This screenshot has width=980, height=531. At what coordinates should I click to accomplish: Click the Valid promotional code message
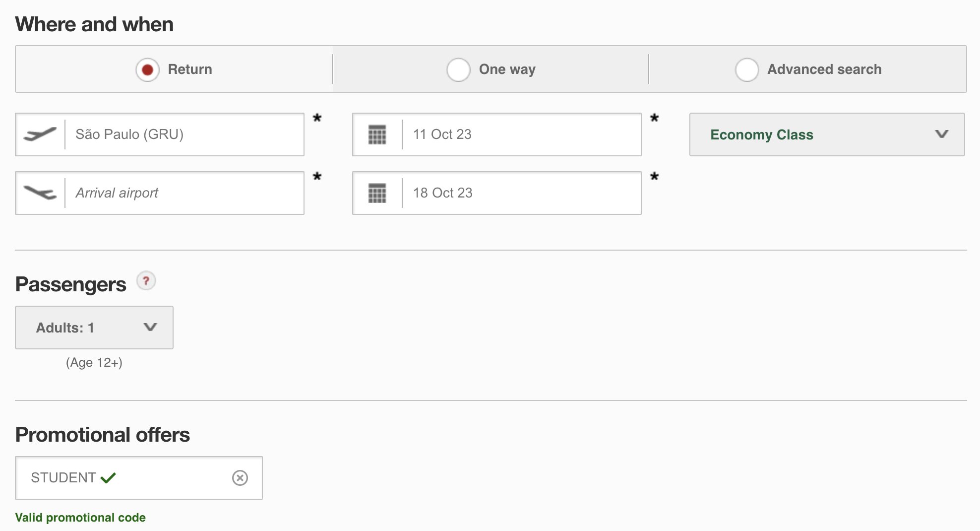pos(80,518)
